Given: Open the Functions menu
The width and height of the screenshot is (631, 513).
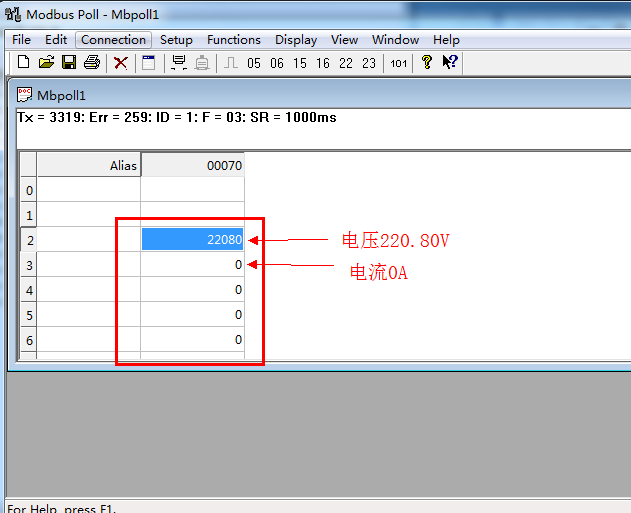Looking at the screenshot, I should click(x=234, y=40).
